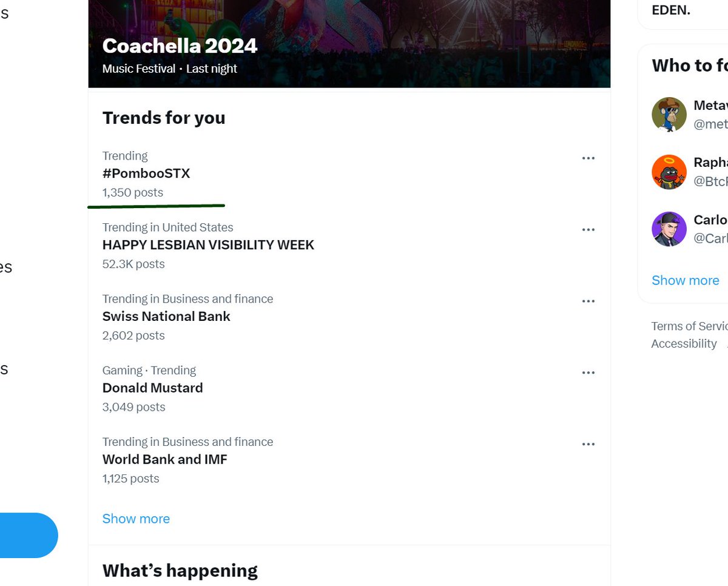Click the Raphael frog profile avatar
The height and width of the screenshot is (586, 728).
tap(669, 172)
